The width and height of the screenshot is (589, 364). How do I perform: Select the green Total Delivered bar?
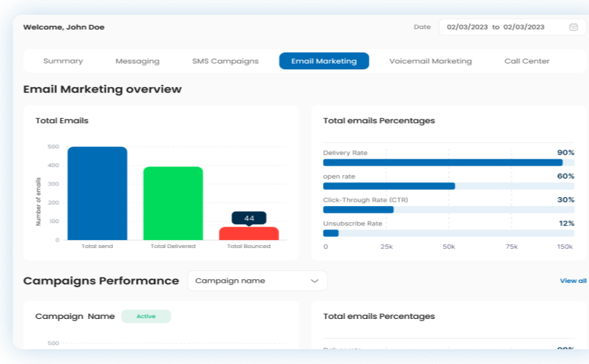[173, 203]
